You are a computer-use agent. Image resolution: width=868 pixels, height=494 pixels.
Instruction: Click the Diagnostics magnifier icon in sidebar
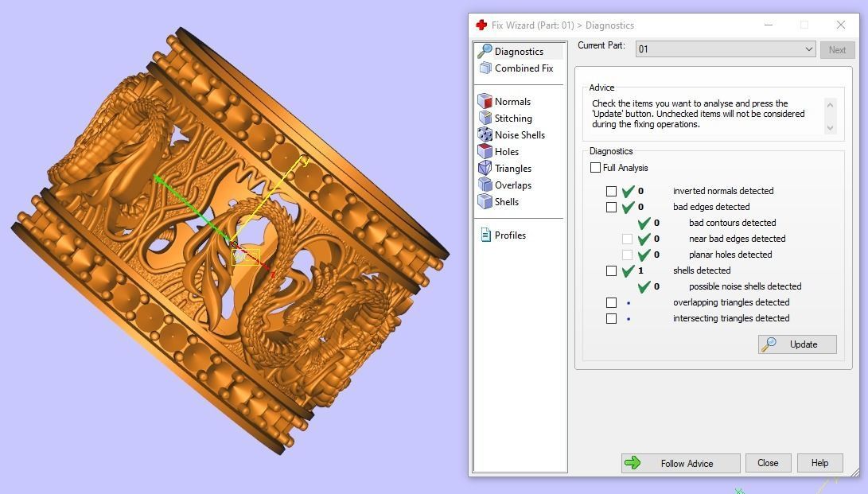click(485, 51)
